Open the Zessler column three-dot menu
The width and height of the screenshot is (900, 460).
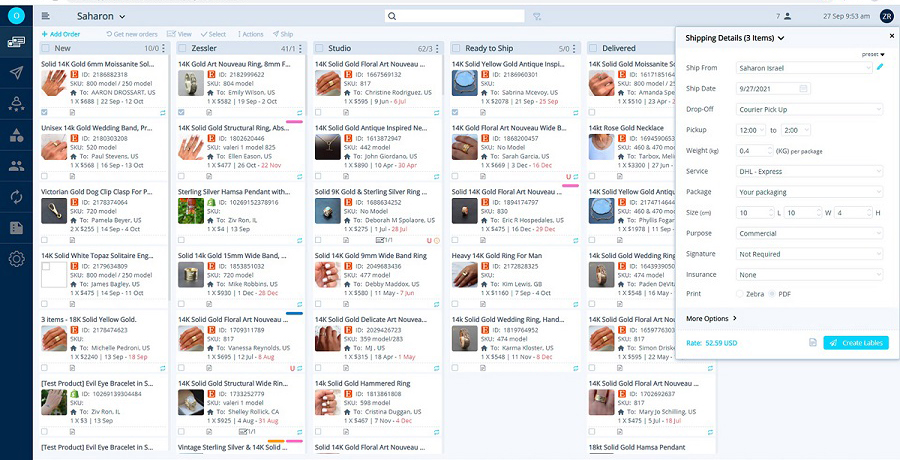(x=302, y=48)
